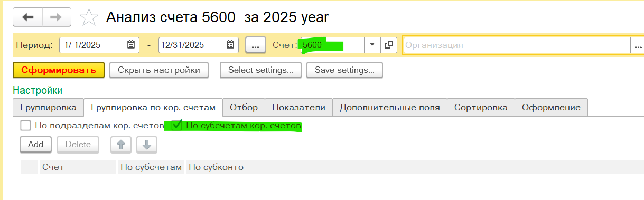
Task: Select the Группировка по кор. счетам tab
Action: coord(153,107)
